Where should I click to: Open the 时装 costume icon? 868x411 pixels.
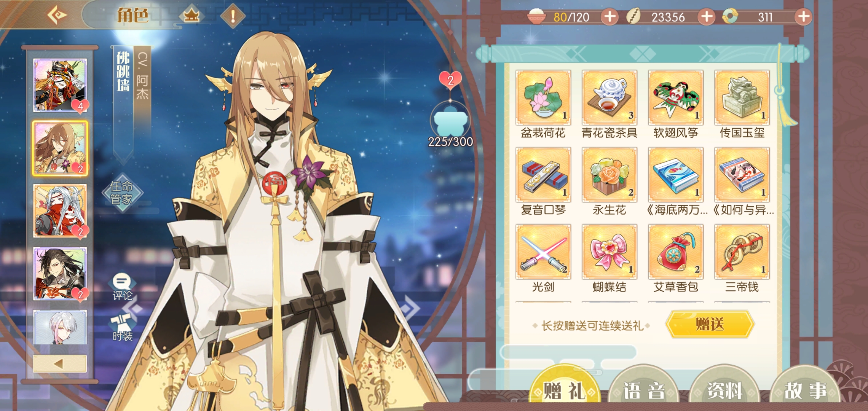[x=122, y=327]
